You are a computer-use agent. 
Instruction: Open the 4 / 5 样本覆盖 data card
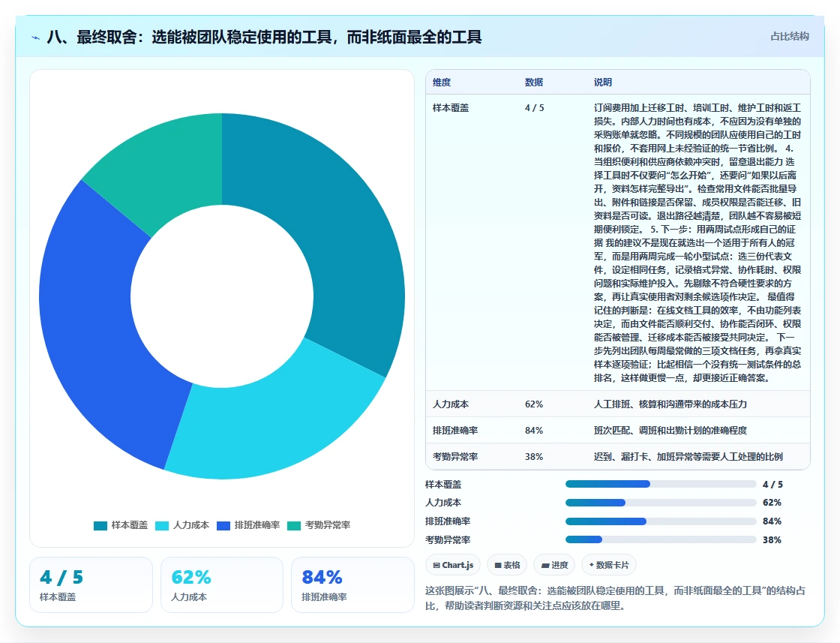click(x=91, y=584)
